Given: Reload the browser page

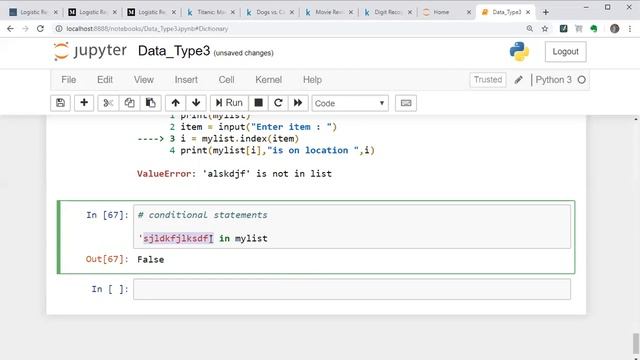Looking at the screenshot, I should 40,29.
